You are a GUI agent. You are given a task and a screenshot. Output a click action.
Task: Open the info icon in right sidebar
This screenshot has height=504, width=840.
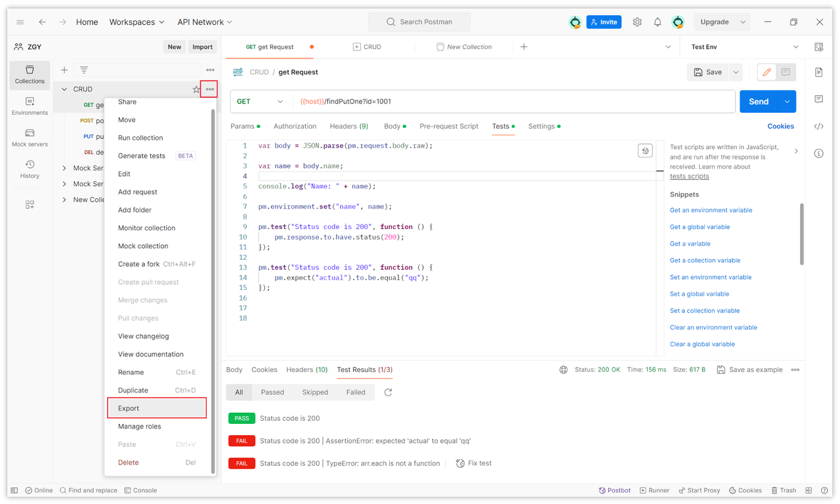coord(819,154)
